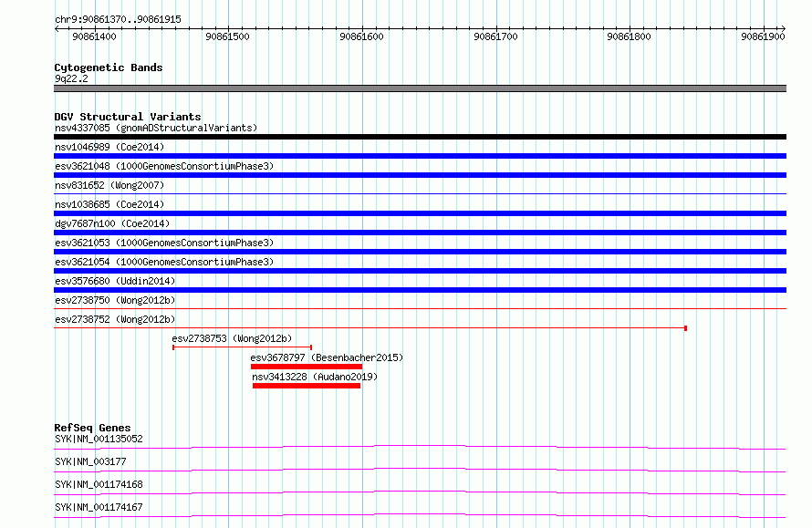Select the gray 9q22.2 cytogenetic band bar

click(420, 88)
